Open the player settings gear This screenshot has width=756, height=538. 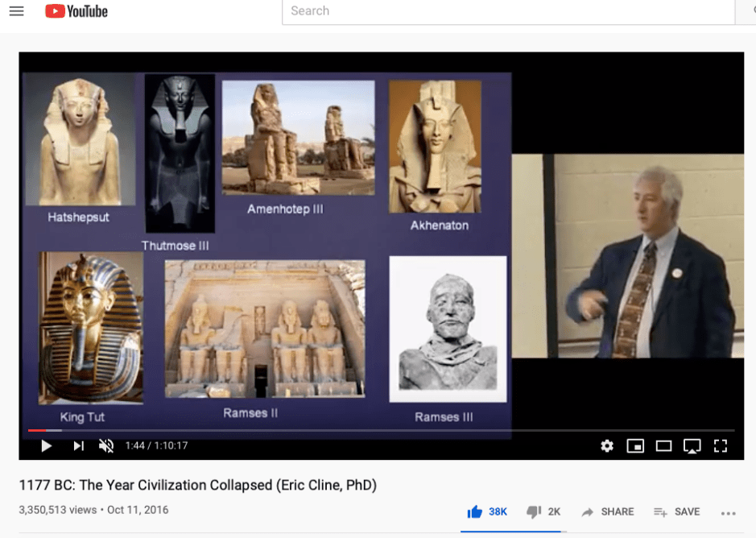tap(607, 445)
